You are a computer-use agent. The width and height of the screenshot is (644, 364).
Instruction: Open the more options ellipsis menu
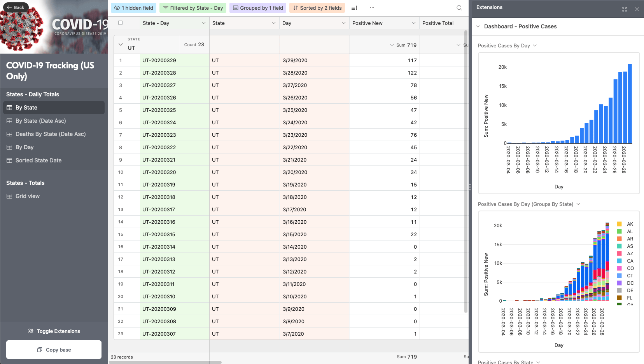coord(372,8)
